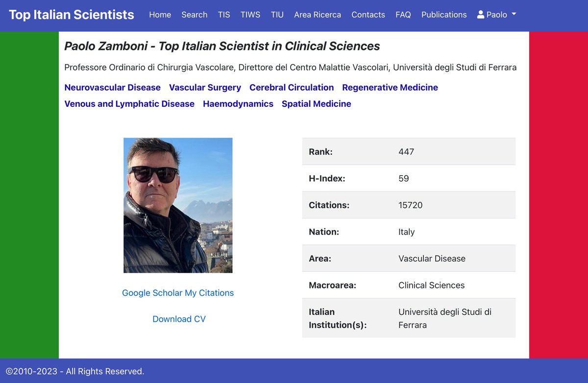Select the TIWS navigation tab
The image size is (588, 383).
(250, 15)
